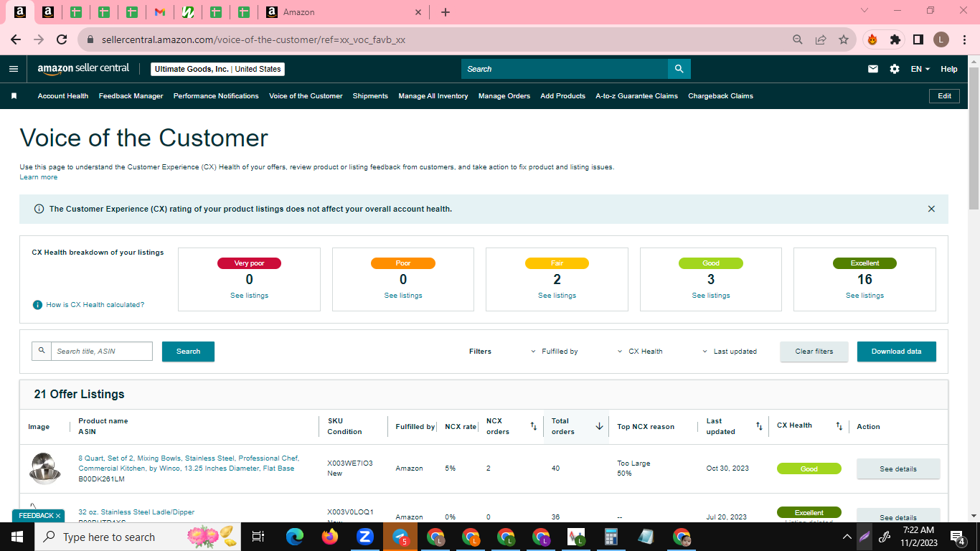Open the Last updated filter dropdown
This screenshot has width=980, height=551.
tap(730, 352)
